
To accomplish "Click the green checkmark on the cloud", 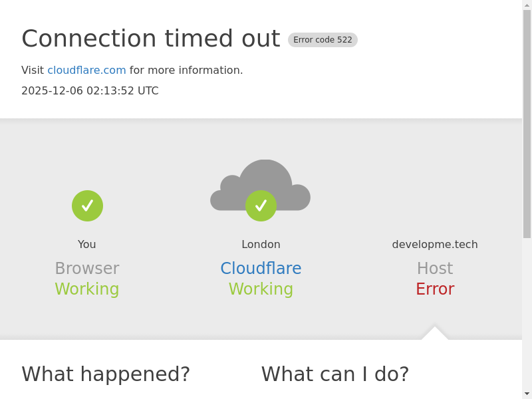I will click(x=261, y=205).
